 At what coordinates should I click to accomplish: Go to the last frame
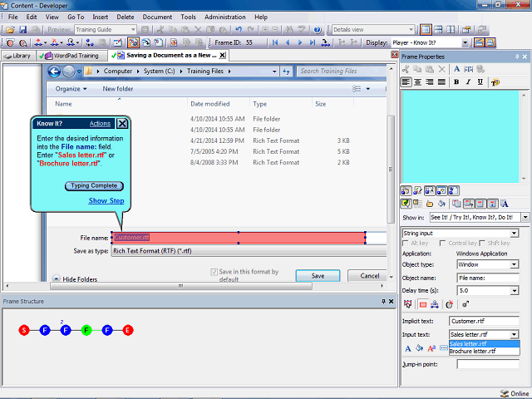coord(313,42)
